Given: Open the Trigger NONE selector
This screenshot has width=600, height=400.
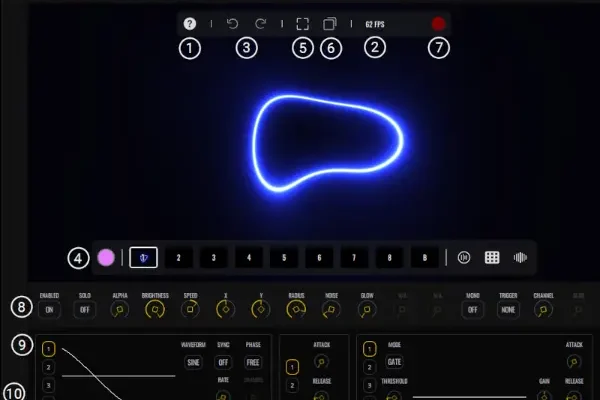Looking at the screenshot, I should click(508, 310).
